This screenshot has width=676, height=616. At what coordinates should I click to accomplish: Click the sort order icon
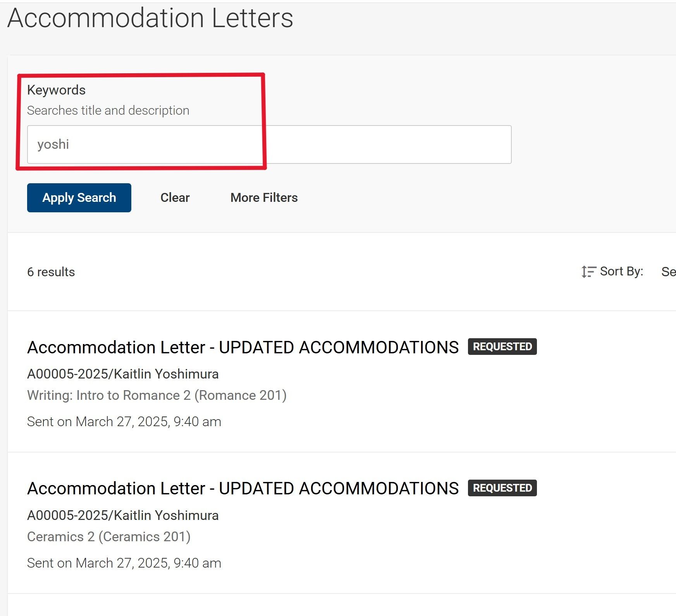click(588, 272)
